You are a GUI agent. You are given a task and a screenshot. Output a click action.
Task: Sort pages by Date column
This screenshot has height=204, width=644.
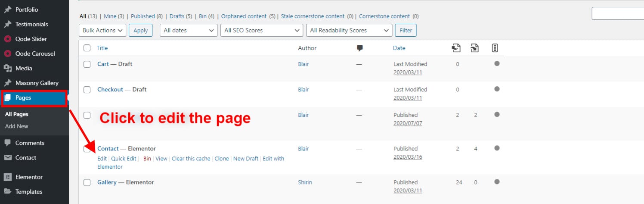coord(399,48)
